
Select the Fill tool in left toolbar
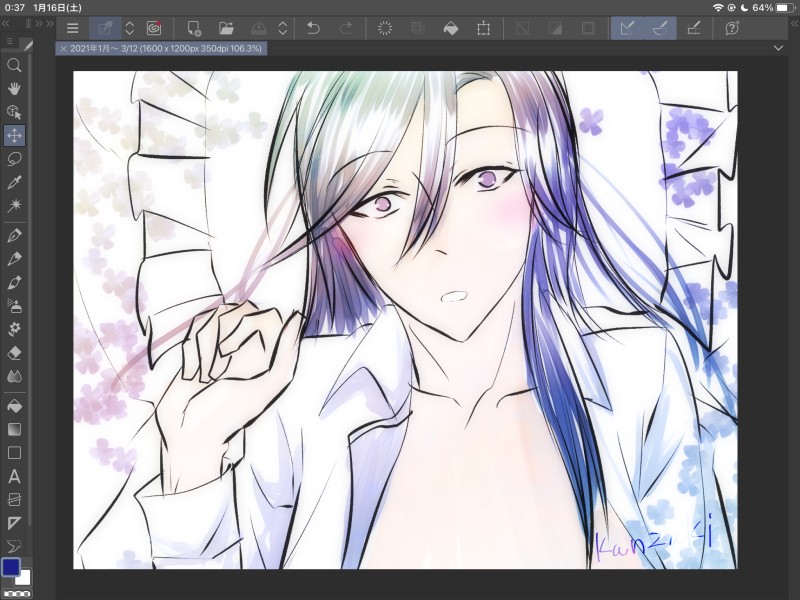(14, 406)
